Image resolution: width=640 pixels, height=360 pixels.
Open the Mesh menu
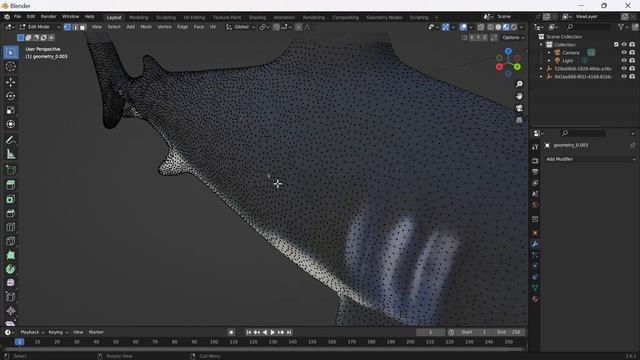pyautogui.click(x=146, y=27)
